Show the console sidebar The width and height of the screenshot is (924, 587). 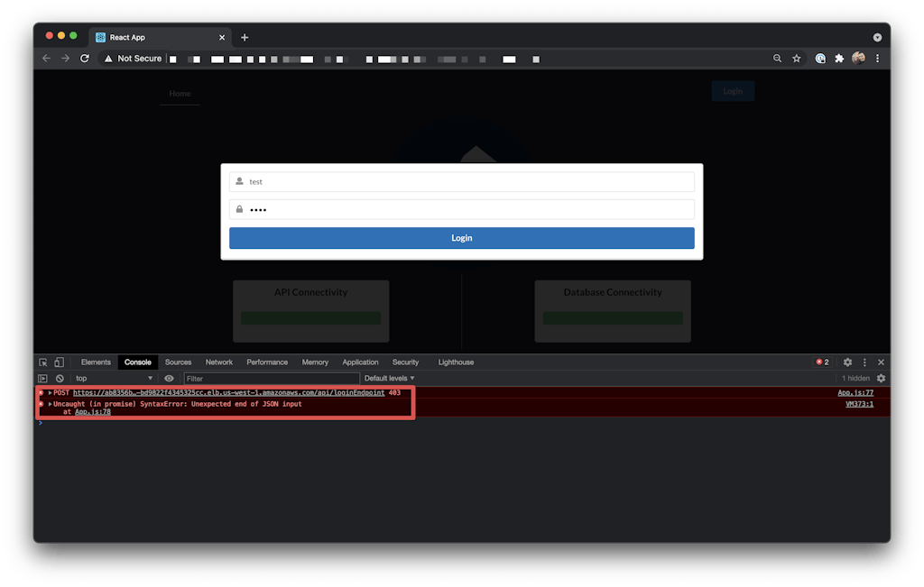(x=42, y=379)
